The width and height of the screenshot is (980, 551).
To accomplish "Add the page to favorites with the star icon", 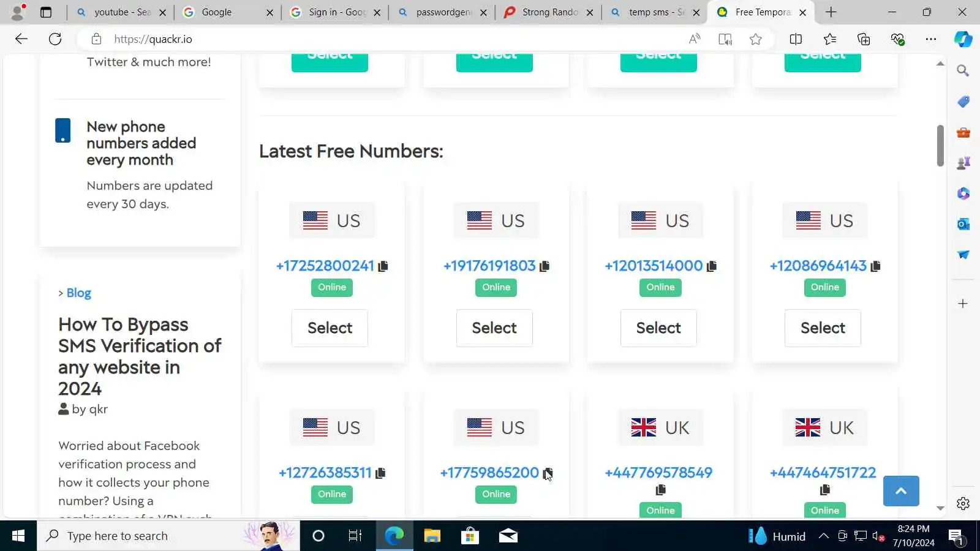I will tap(756, 39).
